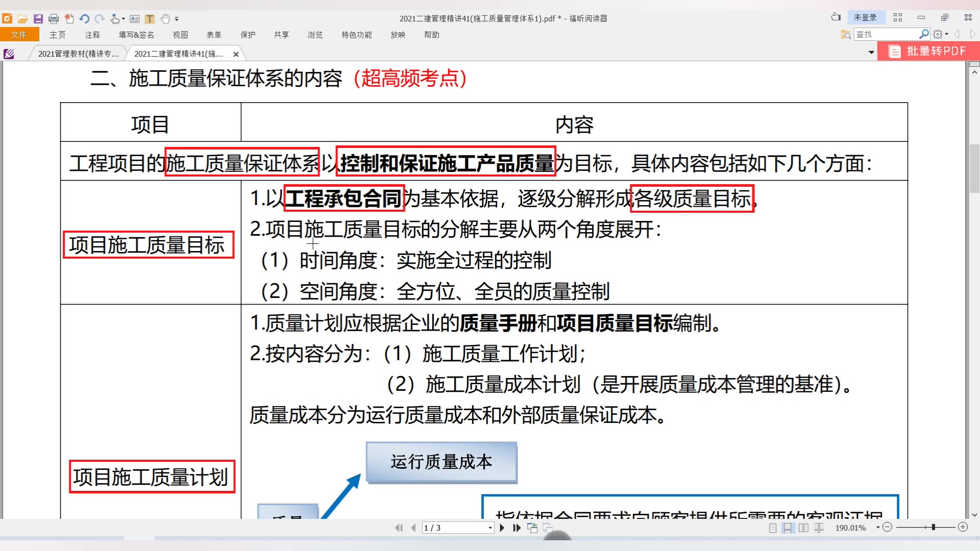Viewport: 980px width, 551px height.
Task: Open the 放映 tab
Action: [398, 35]
